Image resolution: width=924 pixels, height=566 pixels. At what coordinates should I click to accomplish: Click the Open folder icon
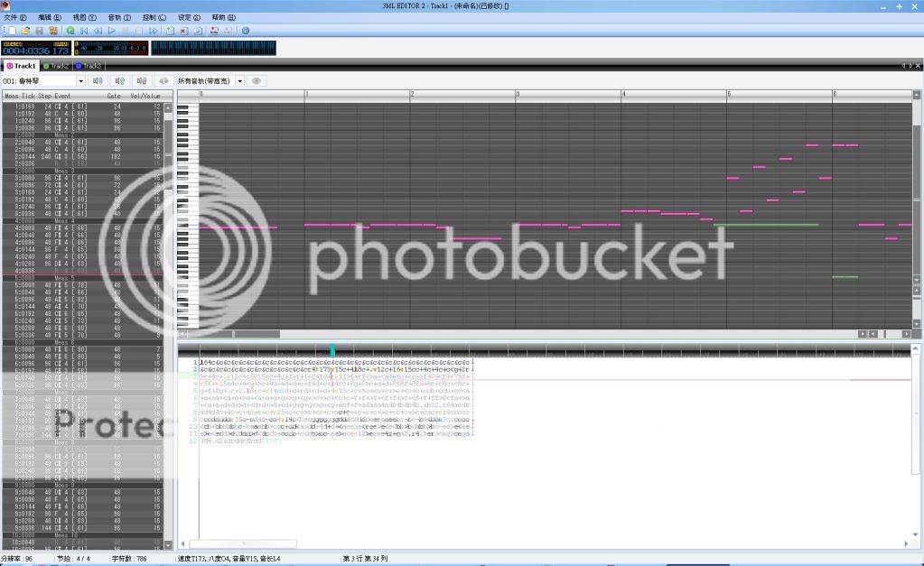point(25,31)
